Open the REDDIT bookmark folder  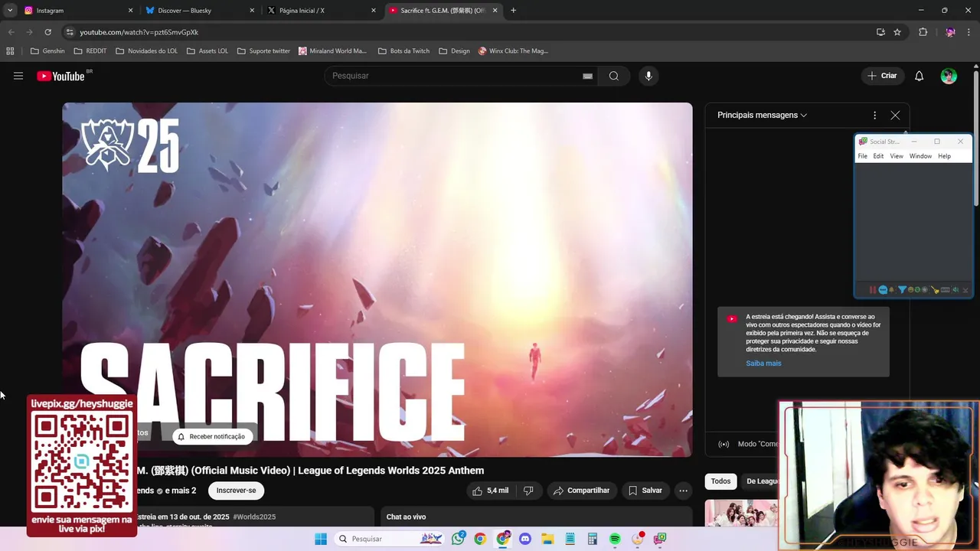90,51
